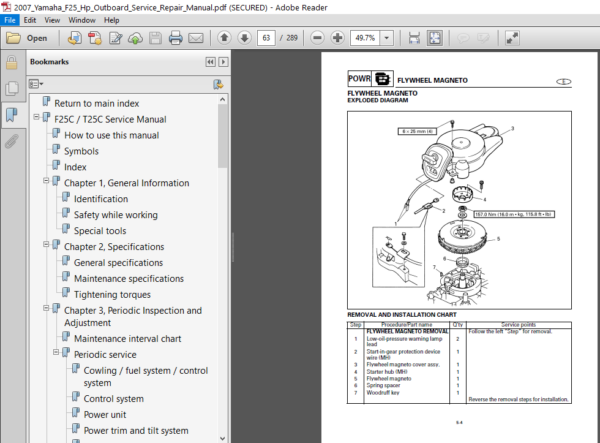Open the Window menu

(82, 20)
